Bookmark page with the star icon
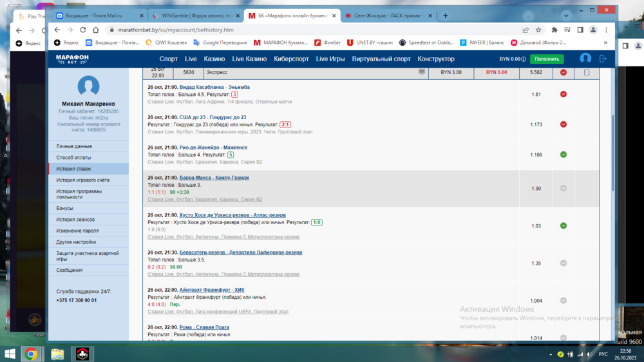Image resolution: width=644 pixels, height=362 pixels. coord(538,30)
